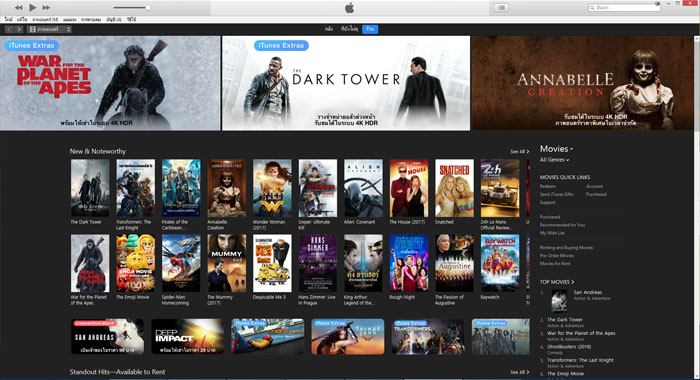Click the Play button in playback controls

pos(33,7)
